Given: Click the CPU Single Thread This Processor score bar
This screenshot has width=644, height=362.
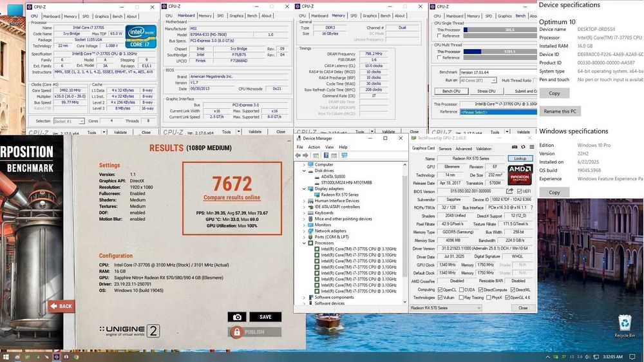Looking at the screenshot, I should click(500, 30).
